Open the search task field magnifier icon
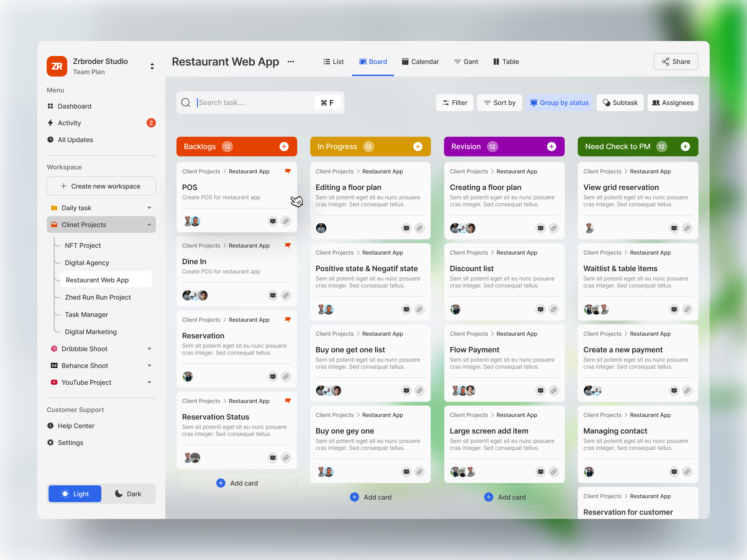This screenshot has width=747, height=560. pos(186,103)
